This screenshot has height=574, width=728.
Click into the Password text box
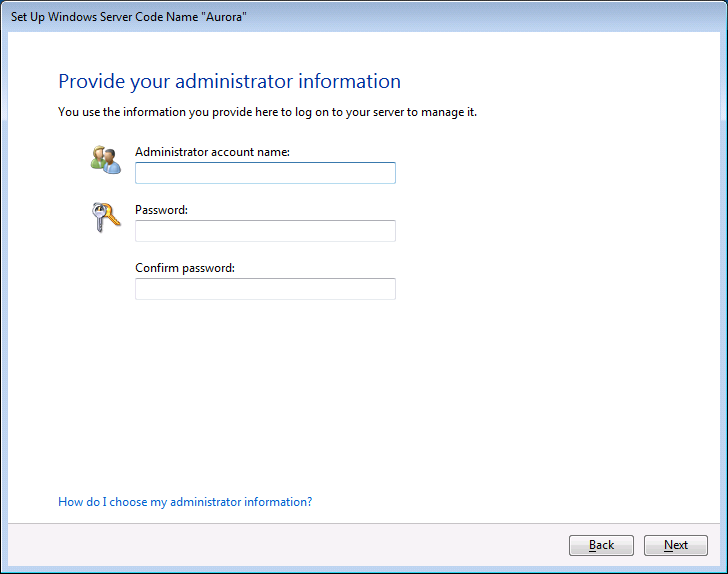[265, 231]
